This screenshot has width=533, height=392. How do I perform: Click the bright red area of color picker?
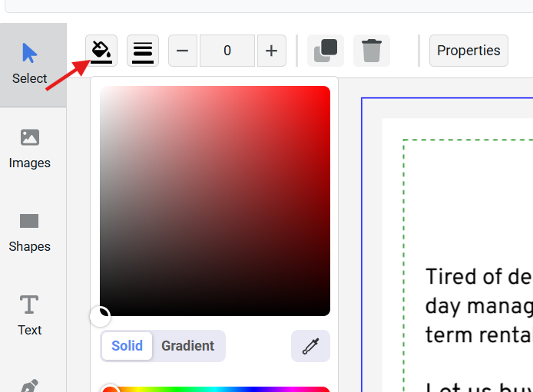321,95
